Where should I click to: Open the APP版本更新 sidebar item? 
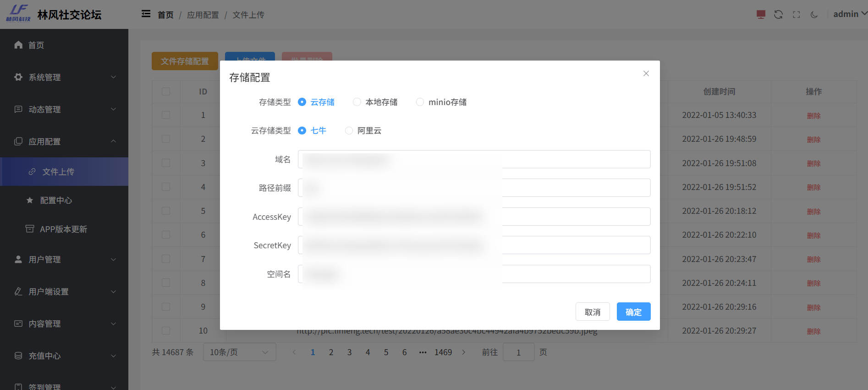point(64,228)
